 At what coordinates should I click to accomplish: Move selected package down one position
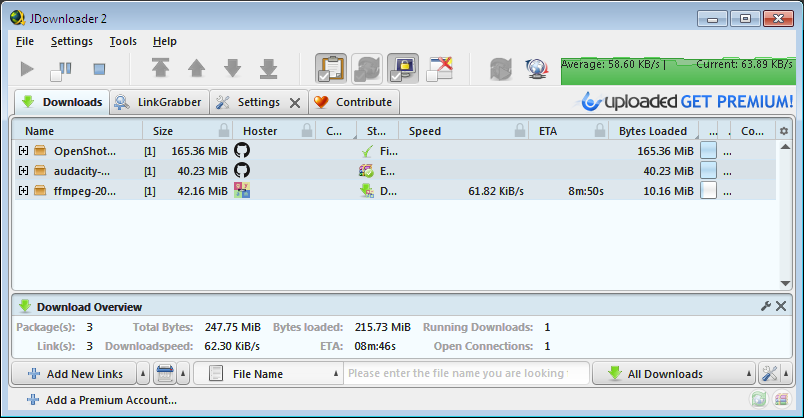pyautogui.click(x=233, y=68)
